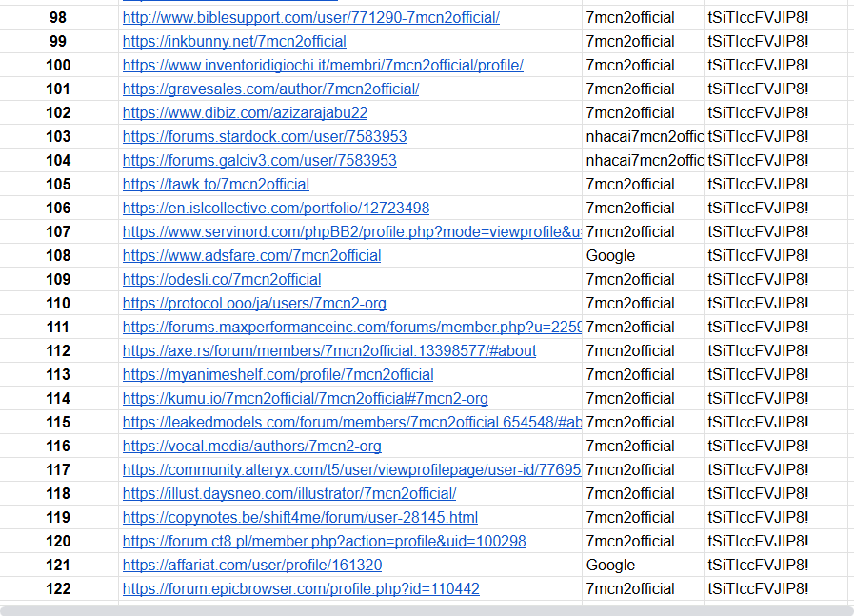This screenshot has width=854, height=616.
Task: Visit the adsfare.com 7mcn2official link
Action: click(x=250, y=255)
